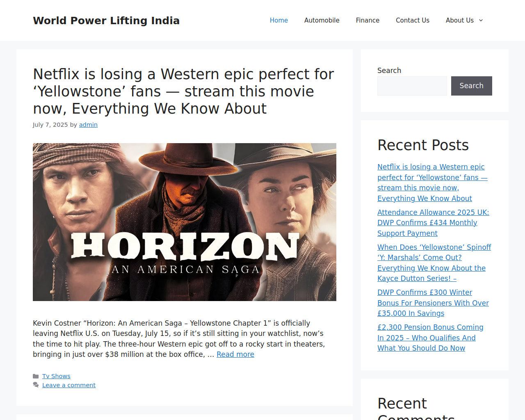Open DWP £300 Winter Bonus post
This screenshot has height=420, width=525.
click(433, 303)
